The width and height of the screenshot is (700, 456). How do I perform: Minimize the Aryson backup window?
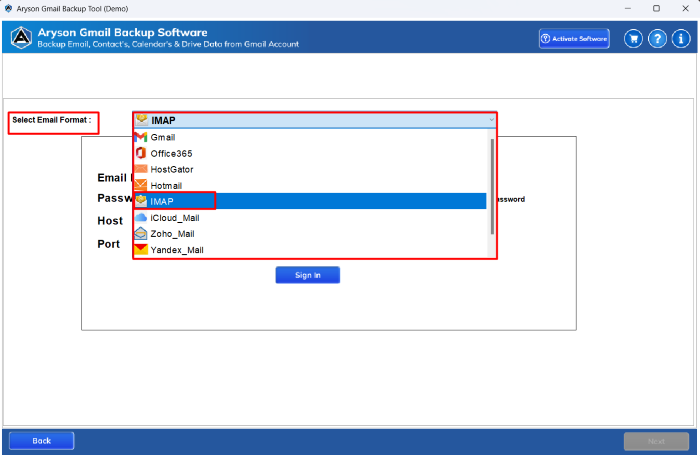coord(628,8)
